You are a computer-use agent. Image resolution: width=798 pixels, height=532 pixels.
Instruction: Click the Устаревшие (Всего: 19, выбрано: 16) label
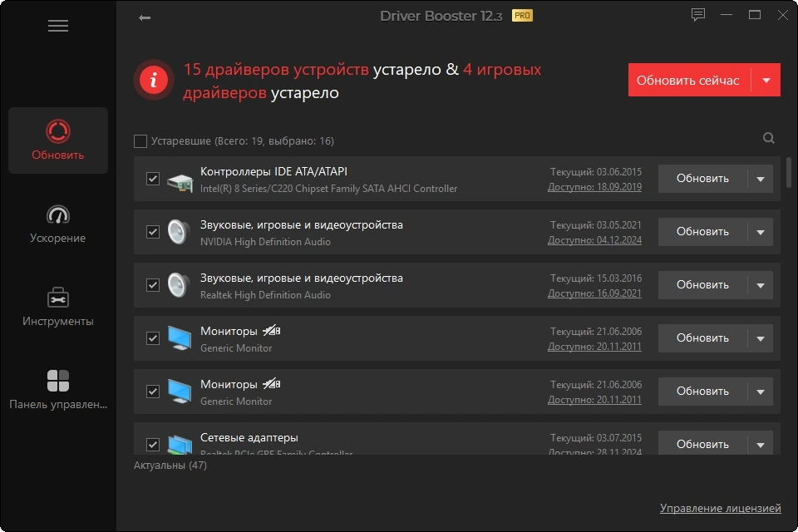(x=242, y=141)
